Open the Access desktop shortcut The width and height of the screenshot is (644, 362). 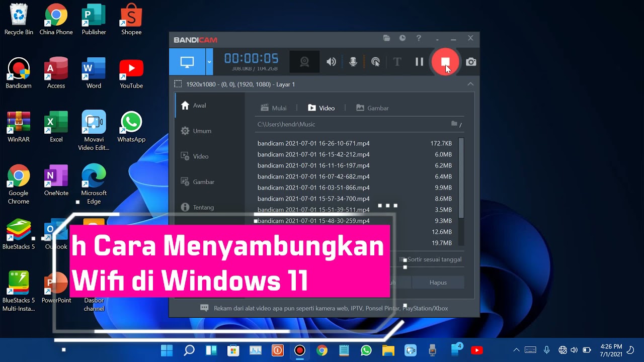[x=56, y=74]
